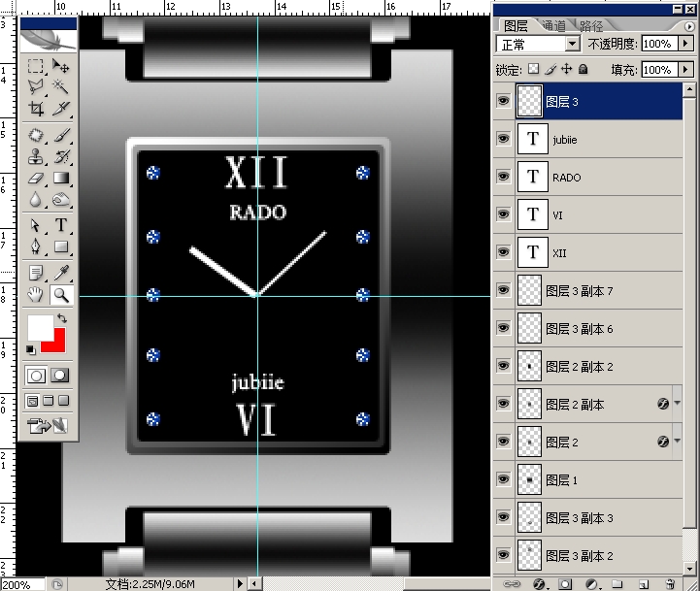This screenshot has width=700, height=591.
Task: Select the Path Selection tool
Action: pyautogui.click(x=36, y=225)
